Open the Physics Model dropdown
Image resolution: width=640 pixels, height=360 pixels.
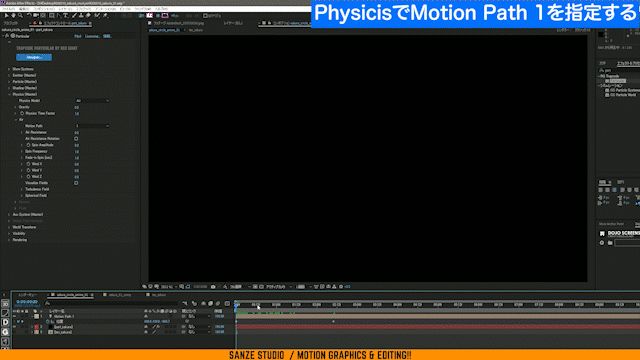[92, 101]
